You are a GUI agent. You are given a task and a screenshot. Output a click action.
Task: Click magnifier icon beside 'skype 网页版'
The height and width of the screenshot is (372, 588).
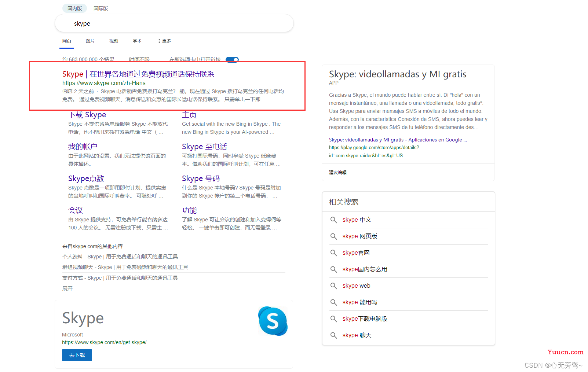pyautogui.click(x=333, y=236)
